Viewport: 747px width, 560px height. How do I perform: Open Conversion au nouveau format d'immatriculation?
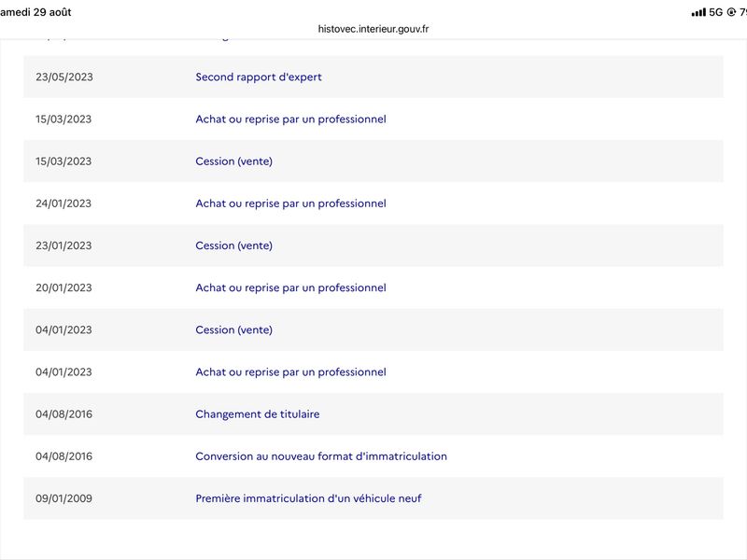(321, 456)
